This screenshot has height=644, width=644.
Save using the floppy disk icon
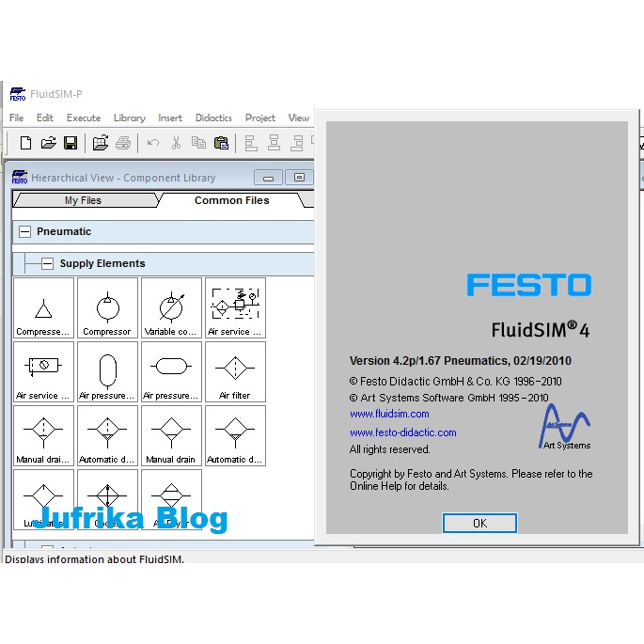coord(71,143)
